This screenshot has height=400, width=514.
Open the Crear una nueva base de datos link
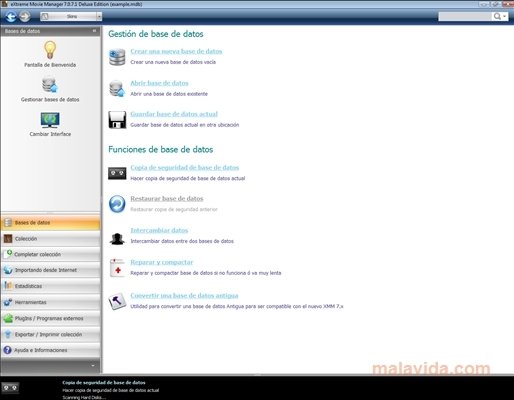(176, 51)
